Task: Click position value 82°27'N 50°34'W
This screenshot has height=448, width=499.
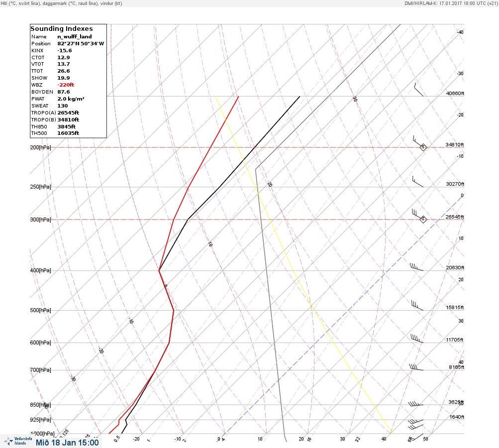Action: coord(81,44)
